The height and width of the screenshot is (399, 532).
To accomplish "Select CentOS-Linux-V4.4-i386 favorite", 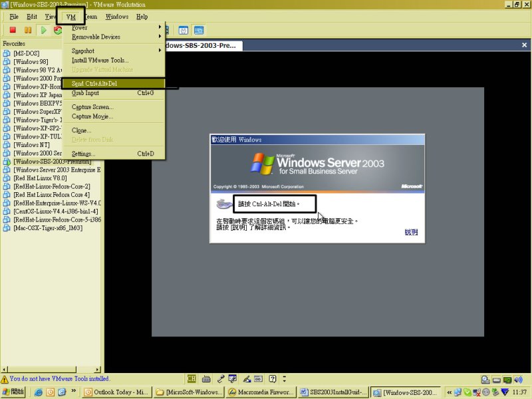I will 56,211.
